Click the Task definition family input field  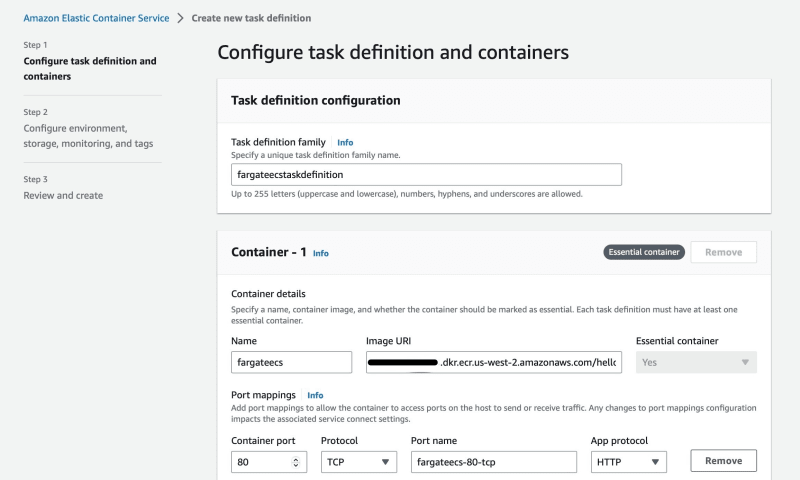point(426,174)
